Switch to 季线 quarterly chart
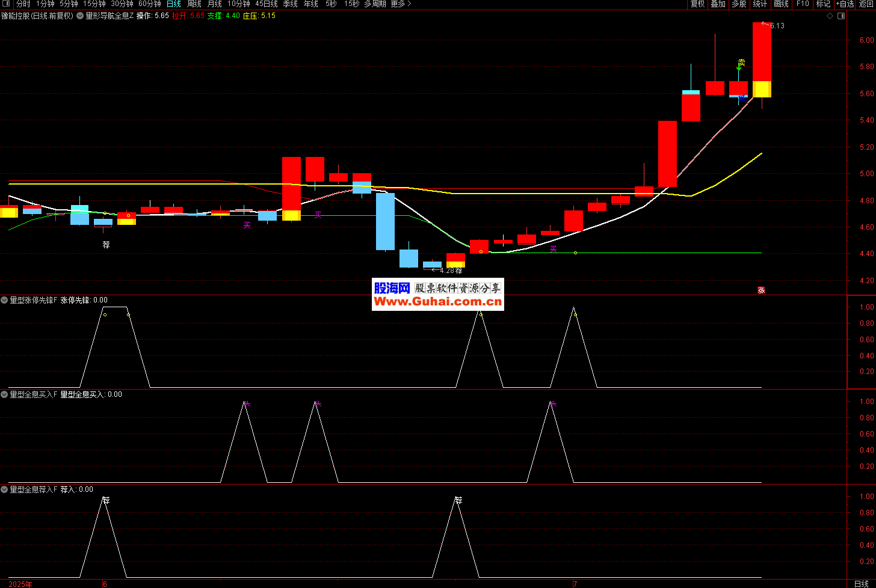The image size is (876, 588). (x=291, y=4)
